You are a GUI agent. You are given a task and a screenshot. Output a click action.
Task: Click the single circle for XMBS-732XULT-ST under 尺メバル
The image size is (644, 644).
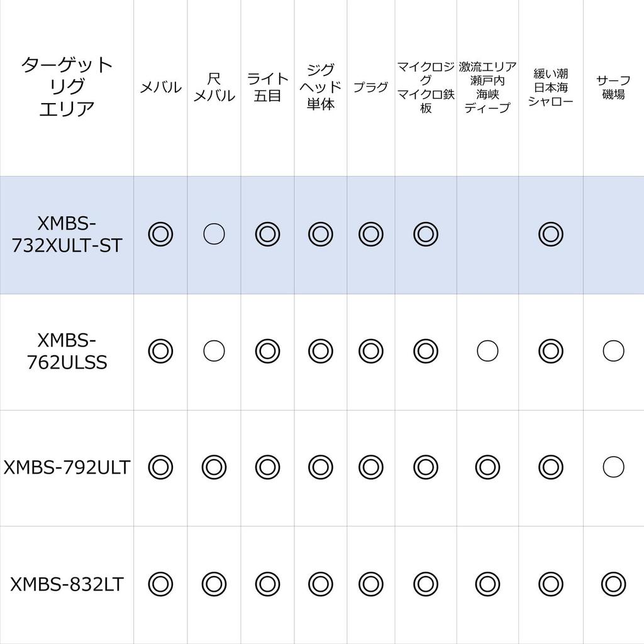point(214,234)
